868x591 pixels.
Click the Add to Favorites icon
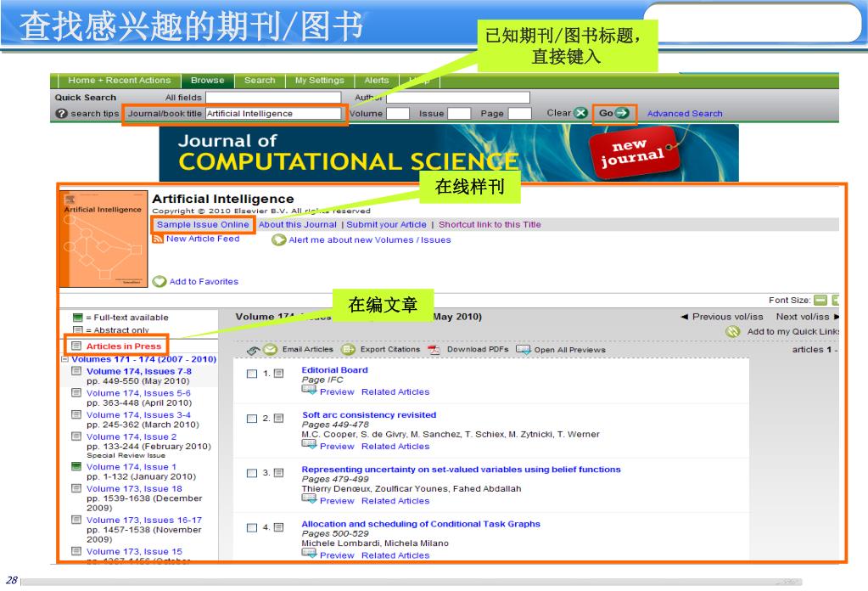pos(160,281)
